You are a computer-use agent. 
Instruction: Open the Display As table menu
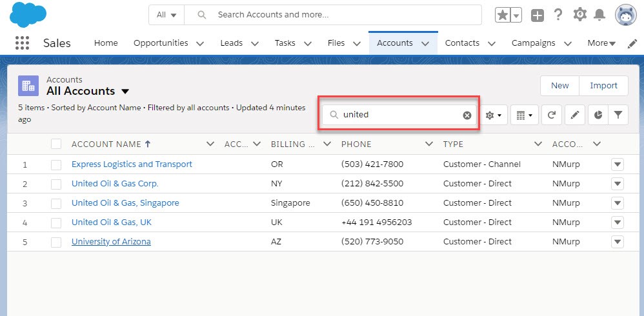click(525, 115)
